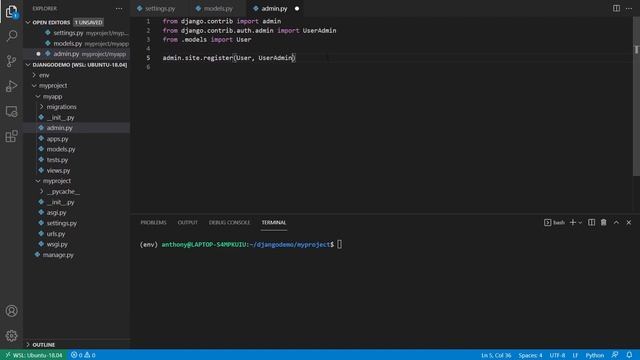
Task: Open the Manage gear icon
Action: (x=11, y=336)
